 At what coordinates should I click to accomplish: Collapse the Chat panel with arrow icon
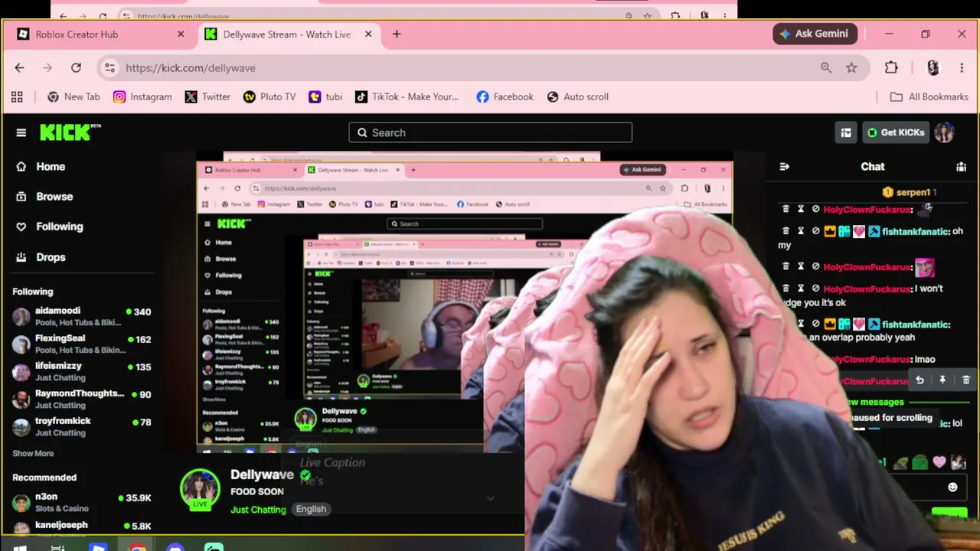(x=784, y=166)
